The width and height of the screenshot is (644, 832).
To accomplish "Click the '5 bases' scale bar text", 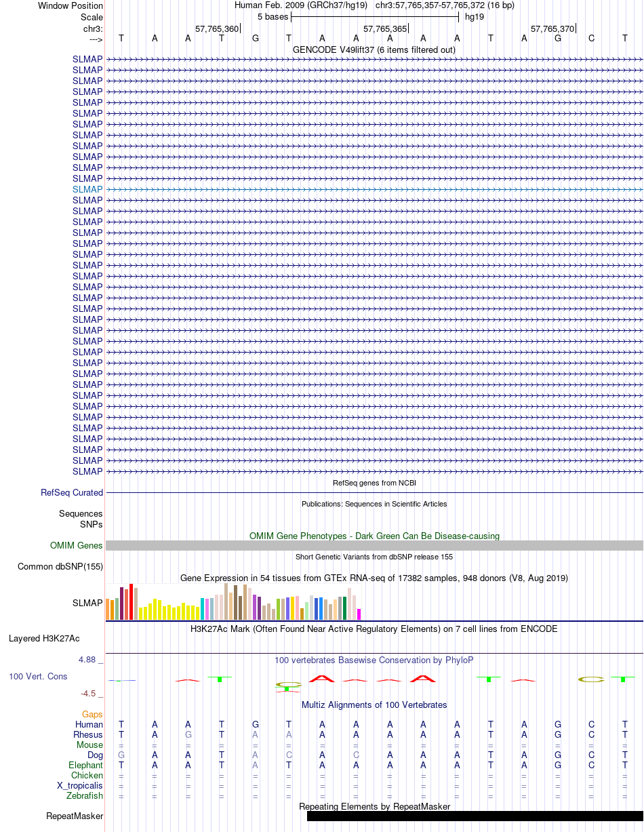I will [x=273, y=17].
